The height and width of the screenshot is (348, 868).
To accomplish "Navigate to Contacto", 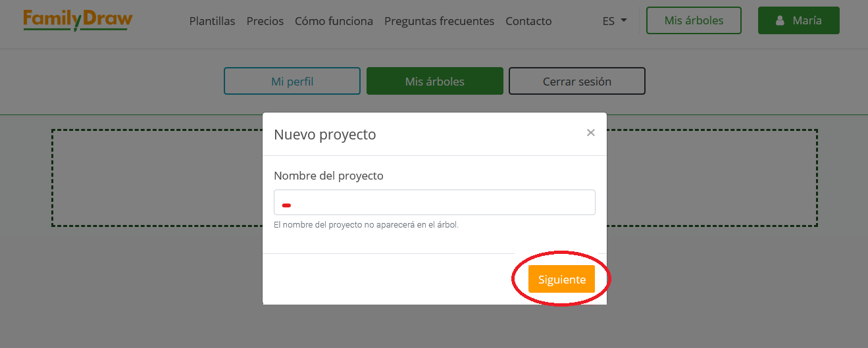I will pyautogui.click(x=528, y=21).
